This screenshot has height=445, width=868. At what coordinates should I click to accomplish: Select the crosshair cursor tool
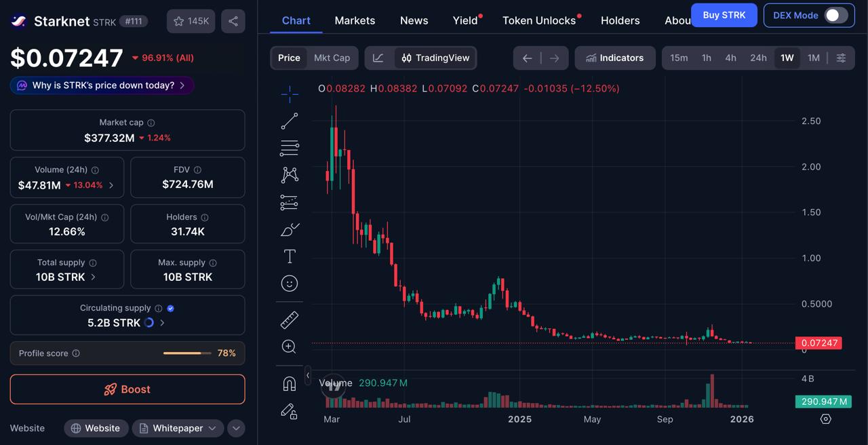290,94
